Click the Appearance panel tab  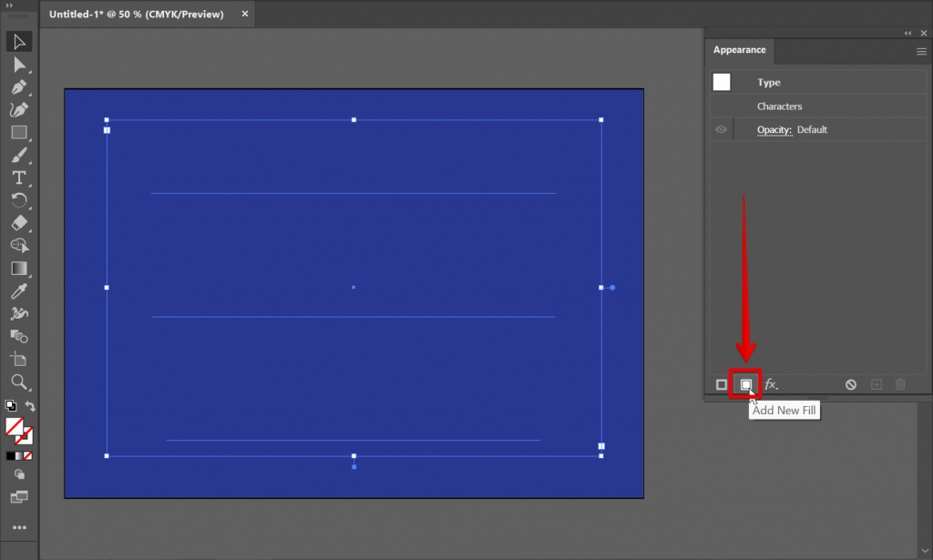(x=738, y=50)
